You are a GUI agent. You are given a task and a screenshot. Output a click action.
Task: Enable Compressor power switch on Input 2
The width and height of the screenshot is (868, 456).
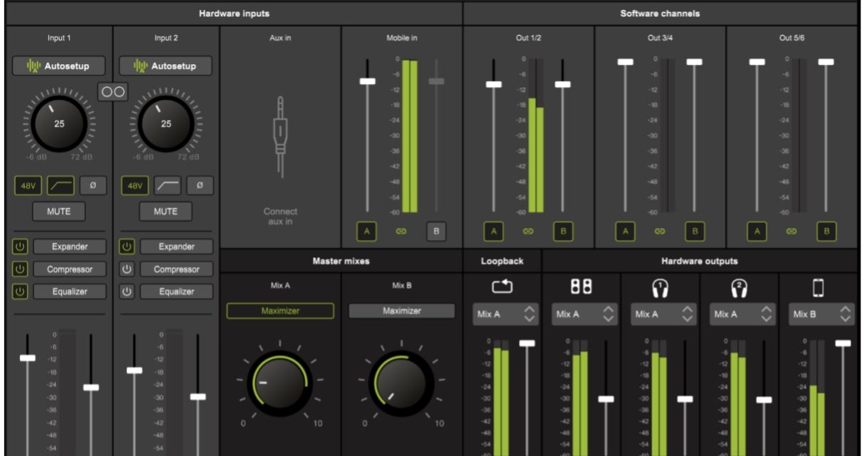point(127,269)
